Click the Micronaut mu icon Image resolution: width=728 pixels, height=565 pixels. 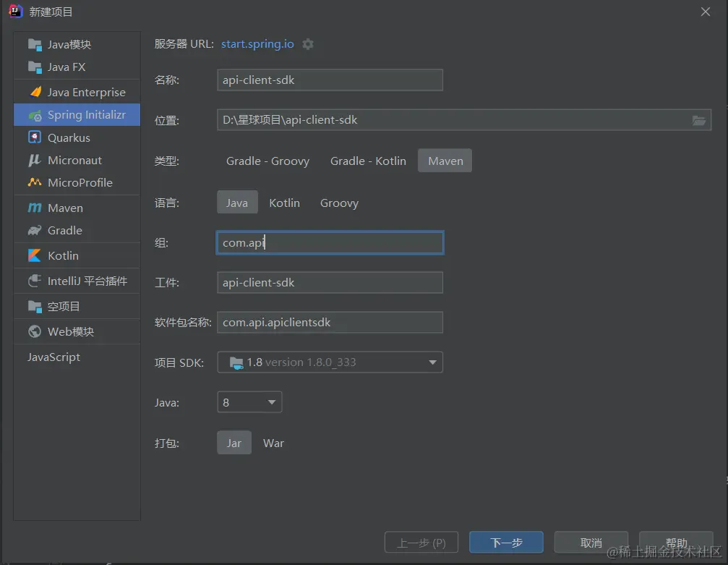pyautogui.click(x=35, y=161)
